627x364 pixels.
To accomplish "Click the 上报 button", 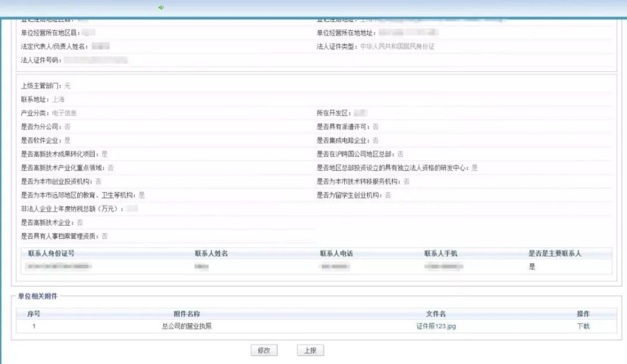I will tap(310, 350).
